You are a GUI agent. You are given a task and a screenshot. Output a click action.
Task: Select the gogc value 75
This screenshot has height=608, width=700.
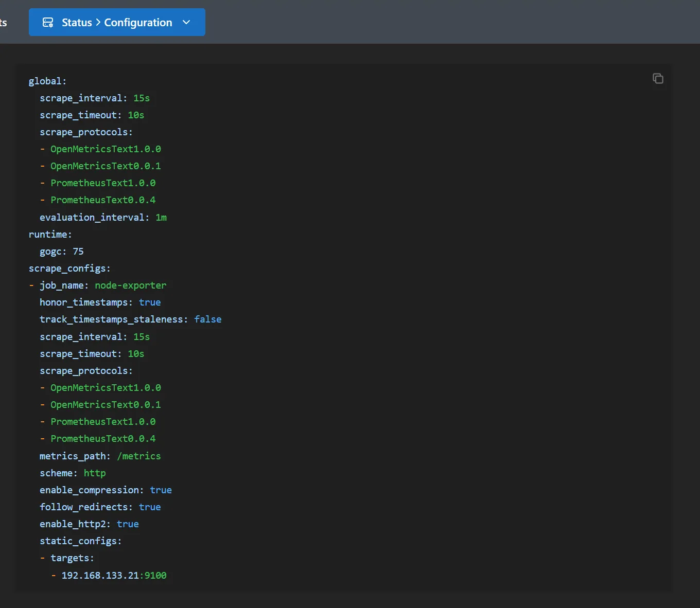coord(78,252)
